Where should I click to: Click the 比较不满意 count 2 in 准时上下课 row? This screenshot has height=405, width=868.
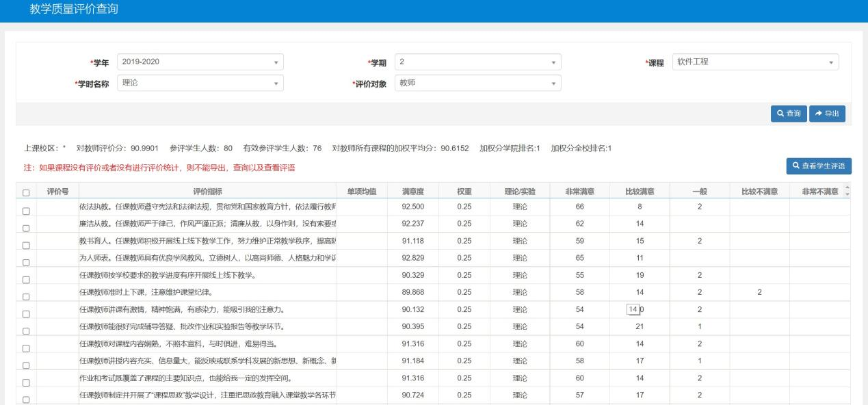point(759,291)
